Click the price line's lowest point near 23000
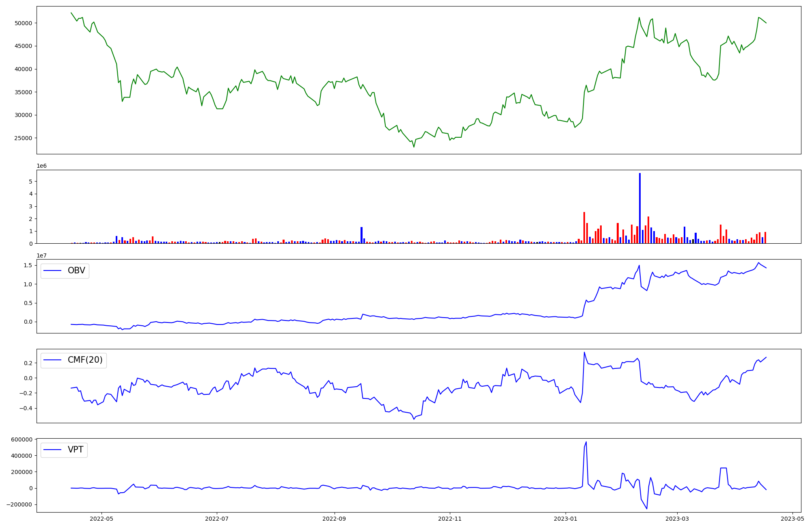 pyautogui.click(x=414, y=147)
